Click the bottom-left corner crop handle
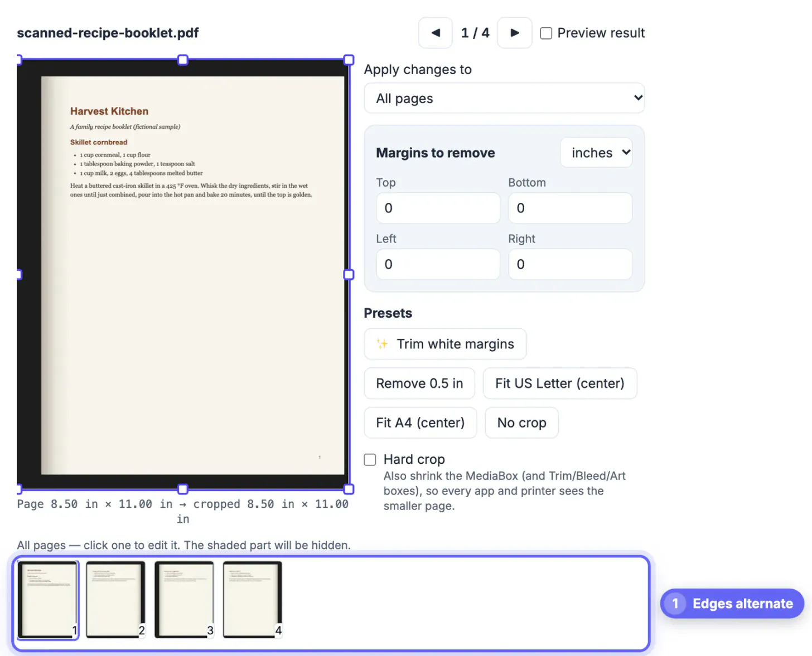Image resolution: width=812 pixels, height=656 pixels. point(19,489)
